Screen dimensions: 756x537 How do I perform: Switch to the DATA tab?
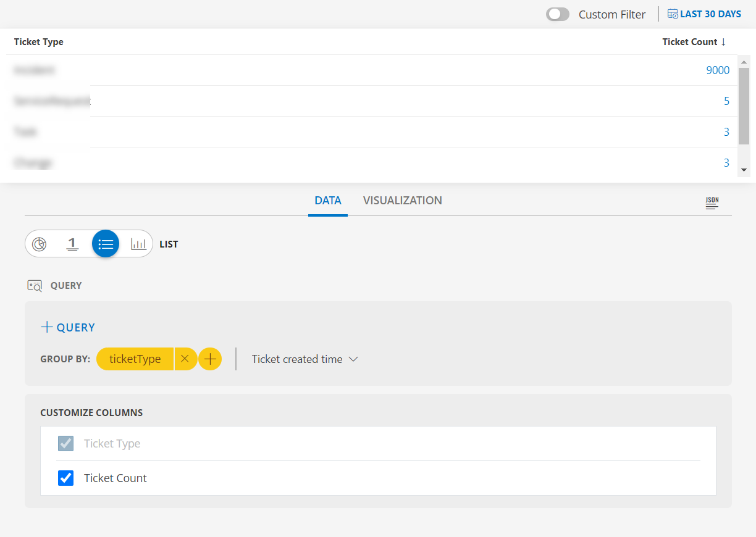pos(328,201)
